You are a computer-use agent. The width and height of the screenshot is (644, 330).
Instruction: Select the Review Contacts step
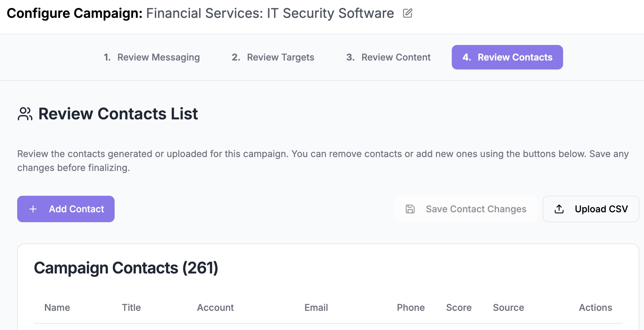(507, 57)
